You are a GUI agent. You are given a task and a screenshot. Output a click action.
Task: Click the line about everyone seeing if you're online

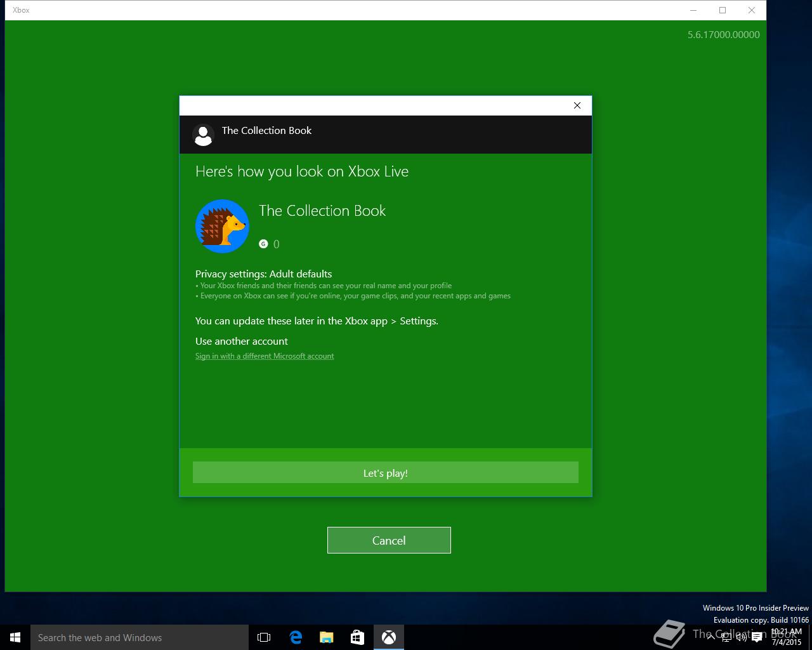(x=353, y=296)
